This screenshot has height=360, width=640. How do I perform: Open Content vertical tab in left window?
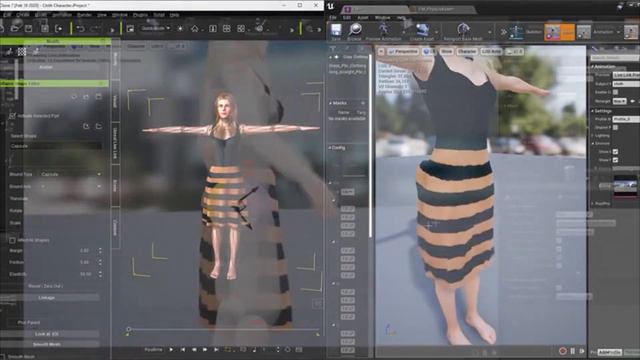(x=116, y=227)
